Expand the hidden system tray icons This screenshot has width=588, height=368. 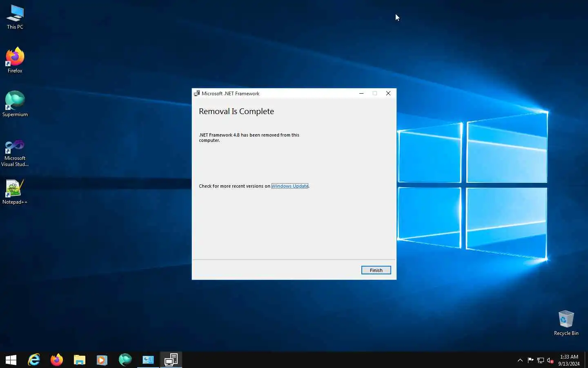pos(520,360)
